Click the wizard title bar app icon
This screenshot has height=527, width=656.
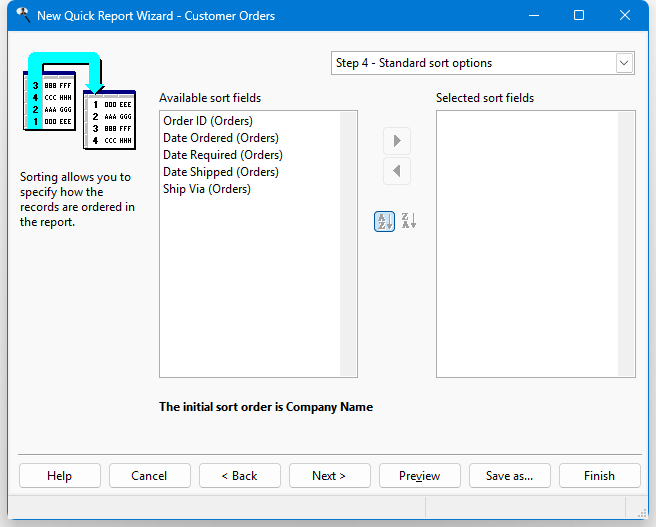(22, 16)
